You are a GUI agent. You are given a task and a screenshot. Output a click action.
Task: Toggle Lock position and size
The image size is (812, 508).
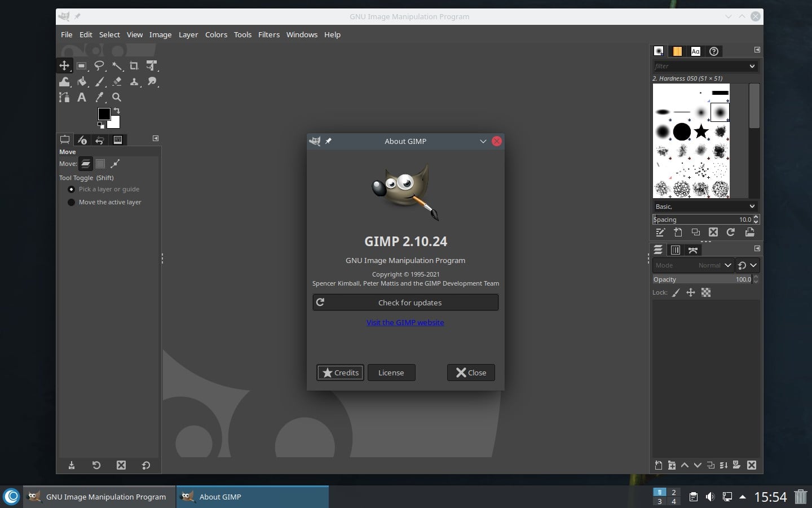691,292
